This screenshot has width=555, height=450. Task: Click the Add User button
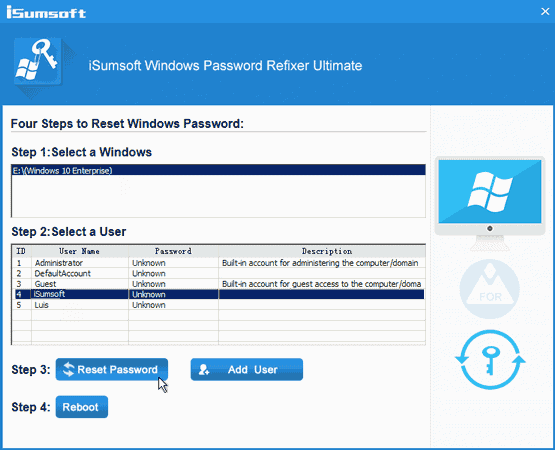247,369
